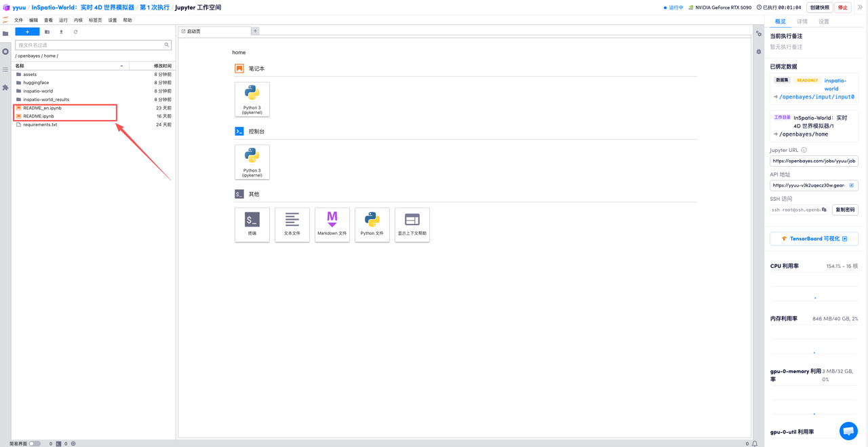Open the extension manager puzzle icon
The width and height of the screenshot is (868, 447).
click(5, 88)
